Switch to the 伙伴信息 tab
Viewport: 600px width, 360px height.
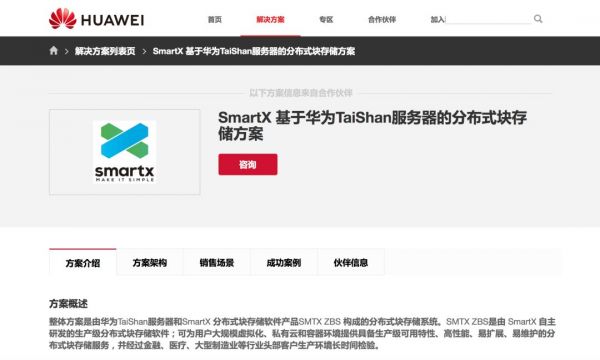[x=351, y=263]
